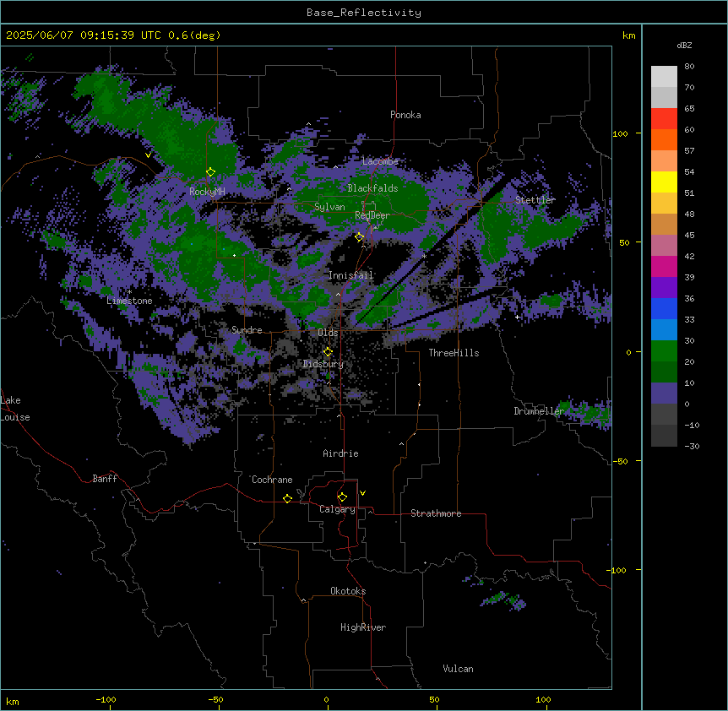Select the yellow v marker northwest of RockyMH

[x=148, y=155]
